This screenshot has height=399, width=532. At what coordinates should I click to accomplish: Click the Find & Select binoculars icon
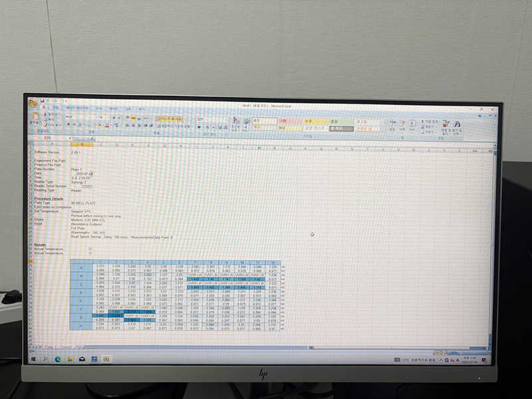click(456, 124)
